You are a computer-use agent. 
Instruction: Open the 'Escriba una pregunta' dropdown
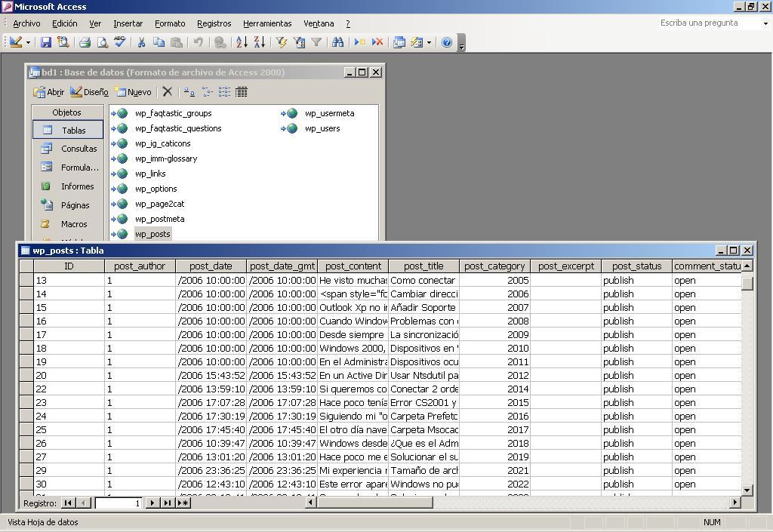click(765, 23)
